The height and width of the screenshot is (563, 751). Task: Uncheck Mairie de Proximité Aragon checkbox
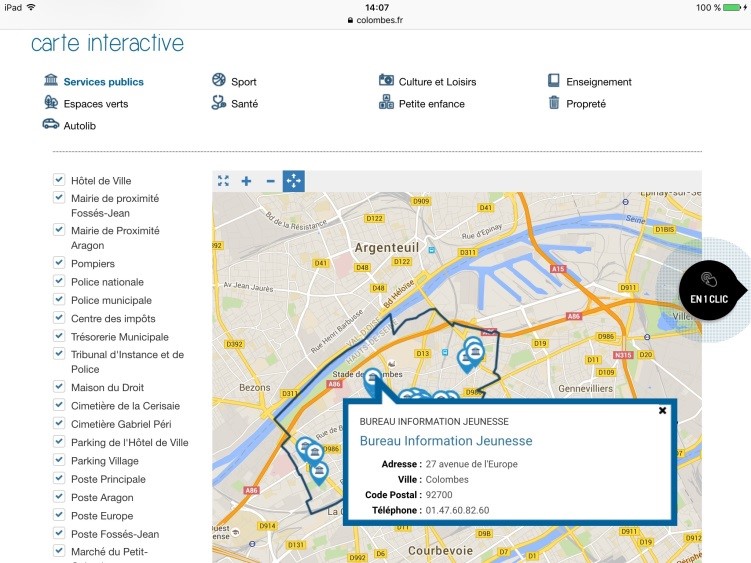[59, 230]
